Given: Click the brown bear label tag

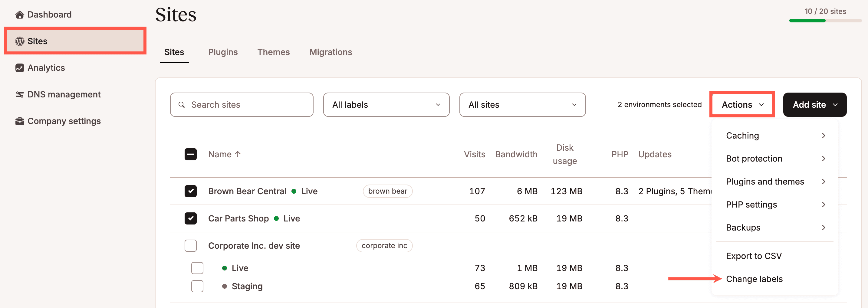Looking at the screenshot, I should 387,191.
